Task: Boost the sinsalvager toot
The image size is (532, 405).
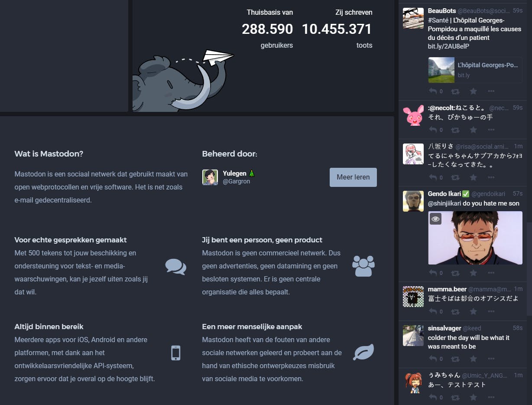Action: coord(455,359)
